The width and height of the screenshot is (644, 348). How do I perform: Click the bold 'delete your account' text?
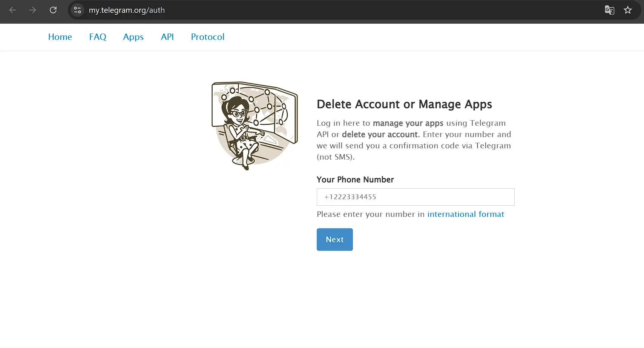point(380,134)
